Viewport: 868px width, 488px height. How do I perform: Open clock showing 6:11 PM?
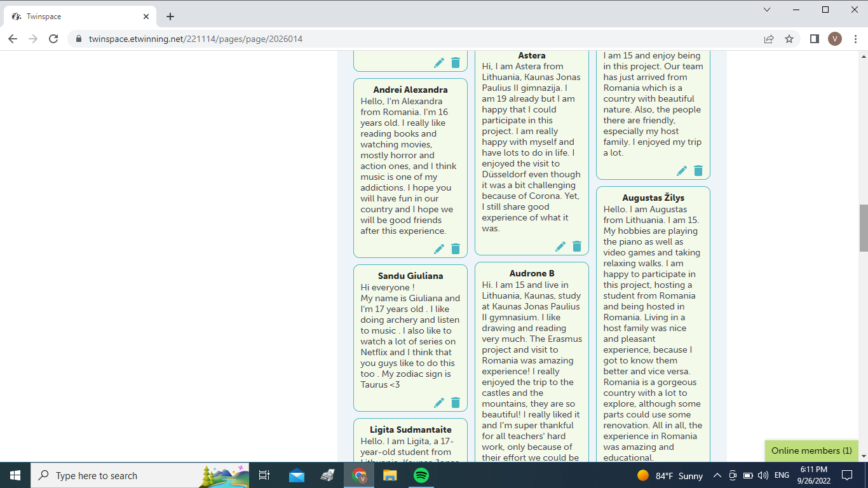point(815,475)
